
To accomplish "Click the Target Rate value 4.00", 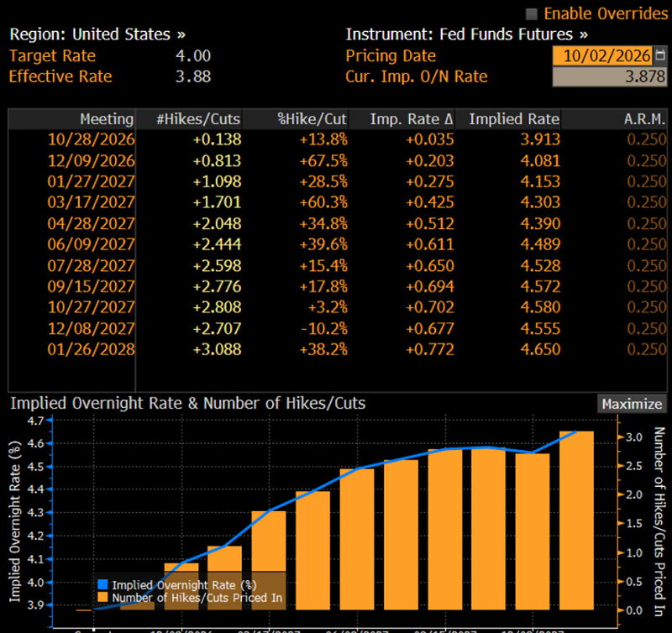I will (x=193, y=55).
